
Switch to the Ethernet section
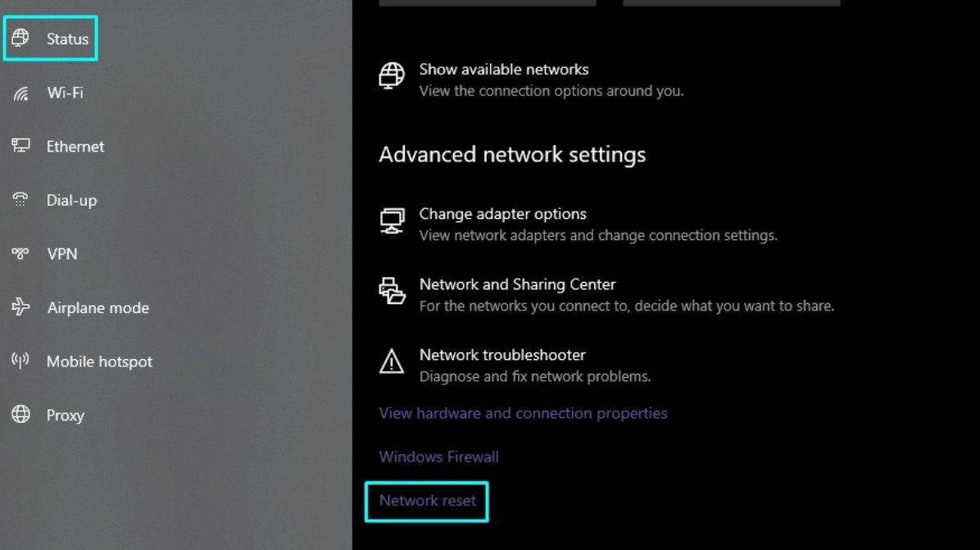pyautogui.click(x=75, y=147)
